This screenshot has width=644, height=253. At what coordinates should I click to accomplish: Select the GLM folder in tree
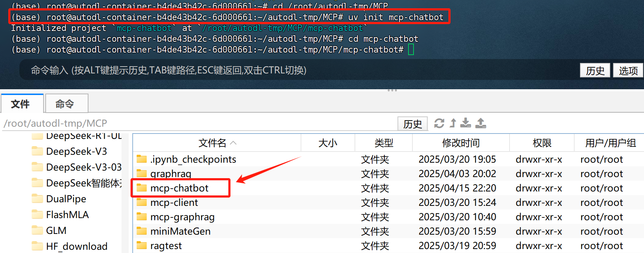pos(56,231)
